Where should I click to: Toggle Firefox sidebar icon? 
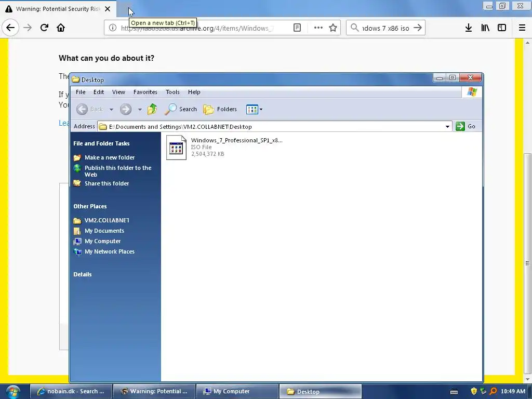(502, 28)
